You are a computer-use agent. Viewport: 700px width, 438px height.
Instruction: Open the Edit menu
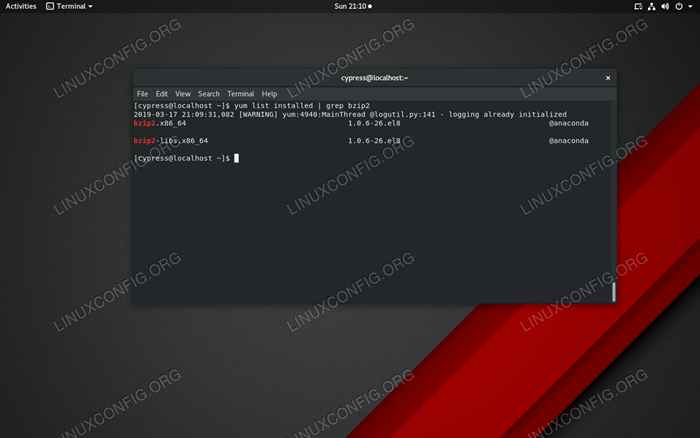pos(162,94)
